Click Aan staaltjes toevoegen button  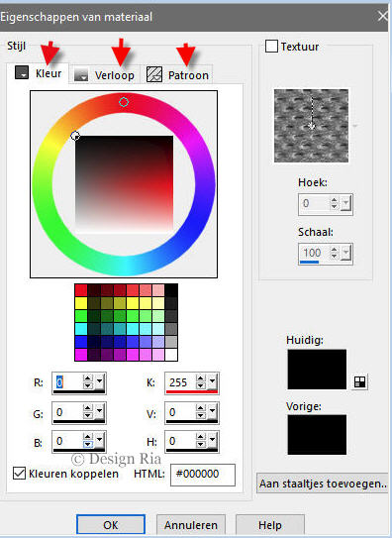323,484
